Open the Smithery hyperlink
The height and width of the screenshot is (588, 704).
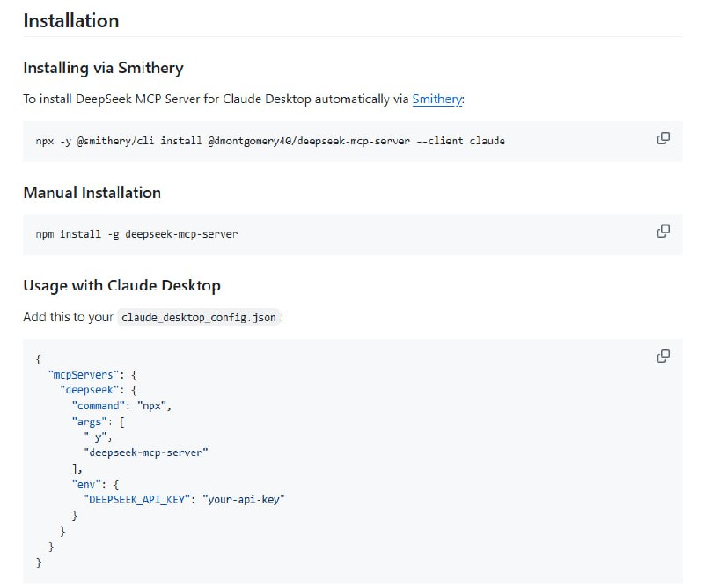[x=437, y=99]
